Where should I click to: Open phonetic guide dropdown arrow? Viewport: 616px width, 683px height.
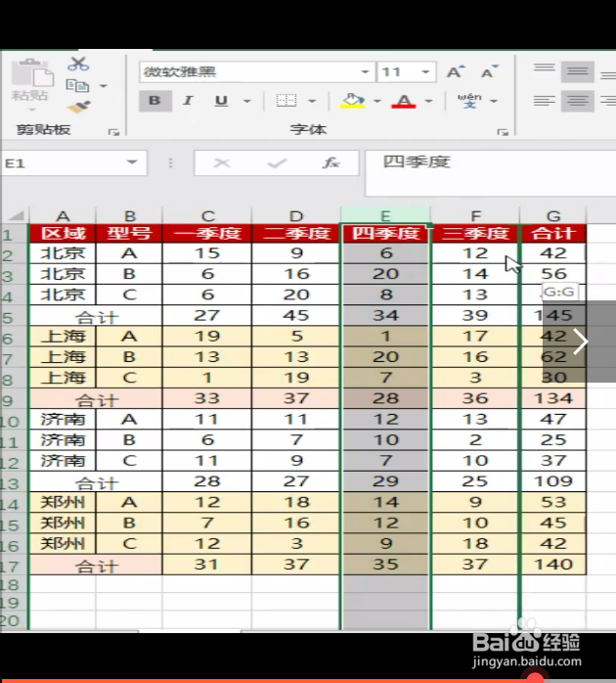coord(494,101)
